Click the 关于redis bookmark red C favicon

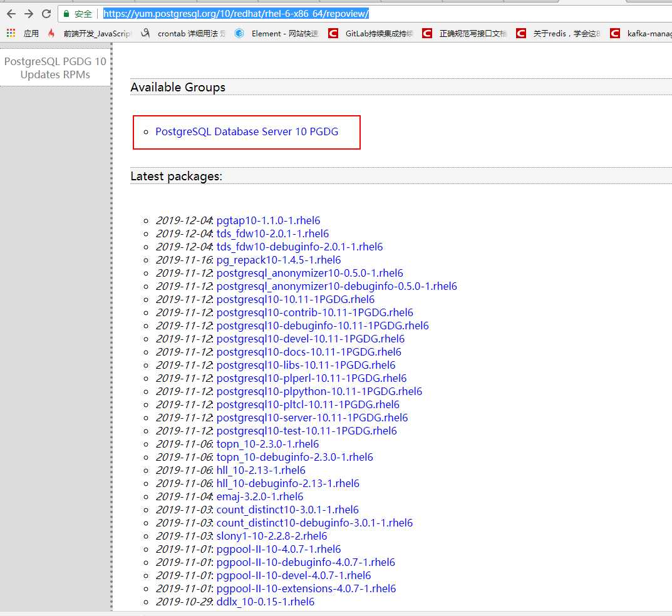(520, 33)
